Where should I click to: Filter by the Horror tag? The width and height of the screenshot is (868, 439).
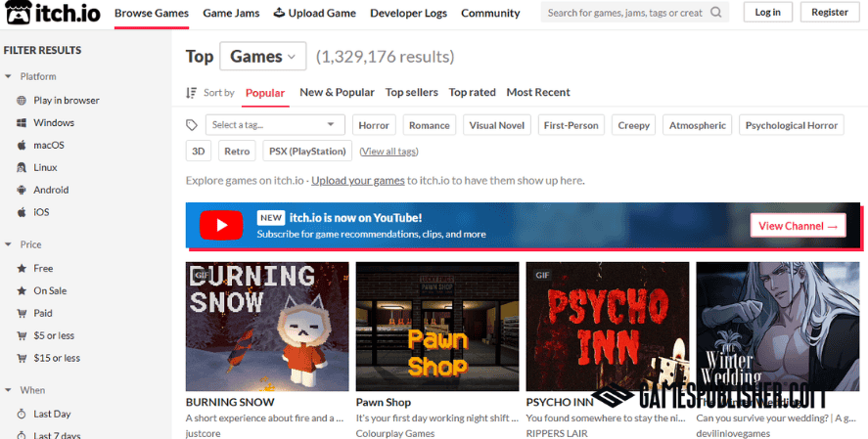[x=374, y=125]
